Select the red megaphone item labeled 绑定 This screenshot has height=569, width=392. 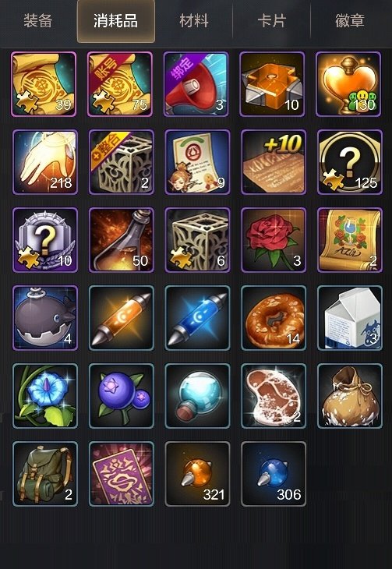(x=196, y=84)
